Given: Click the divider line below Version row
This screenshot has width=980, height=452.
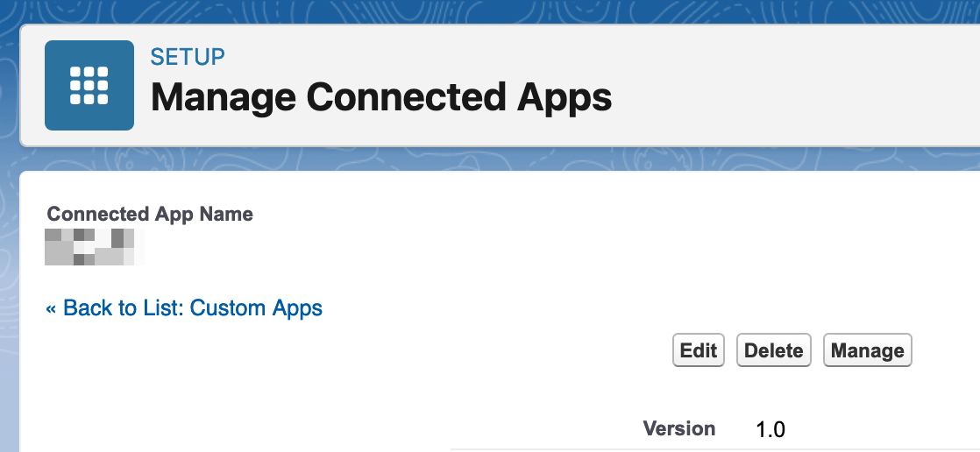Looking at the screenshot, I should (x=701, y=449).
